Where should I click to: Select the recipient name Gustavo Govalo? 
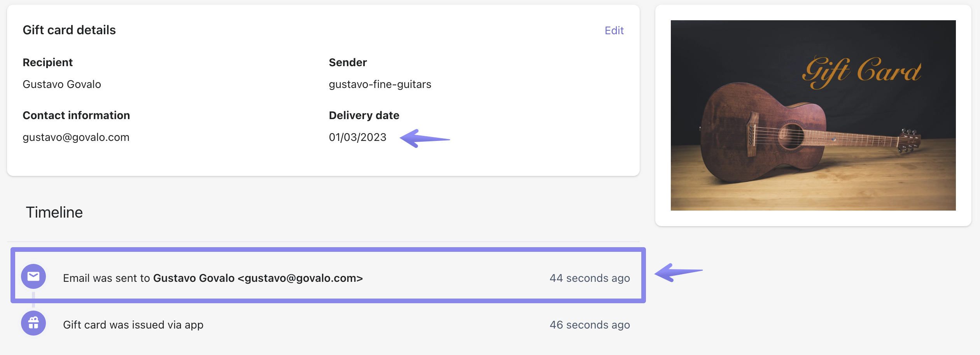[x=62, y=84]
